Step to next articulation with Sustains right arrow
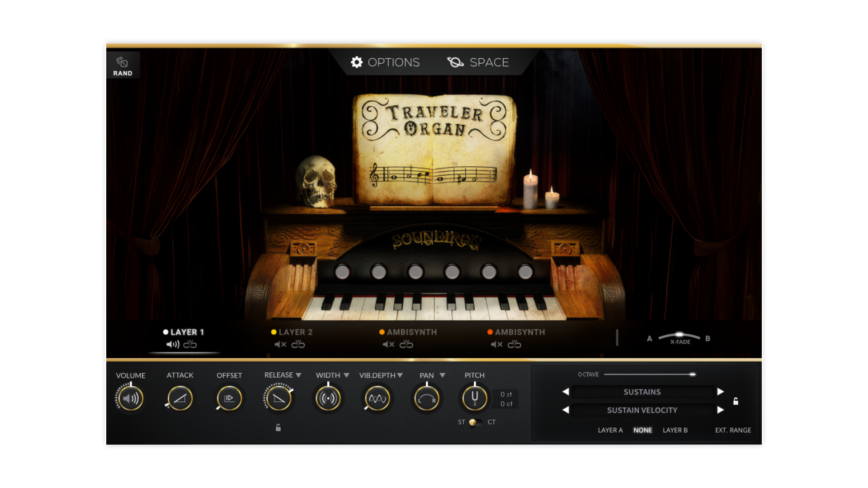 720,392
